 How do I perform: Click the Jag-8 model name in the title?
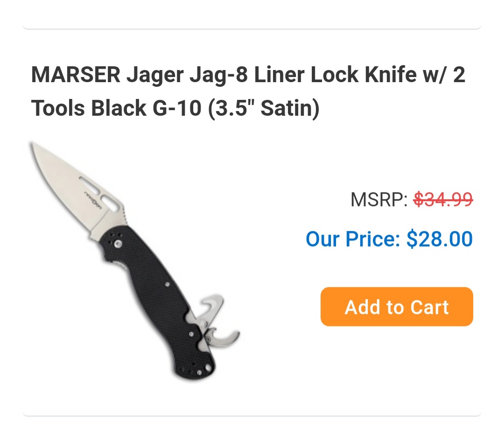pyautogui.click(x=218, y=75)
